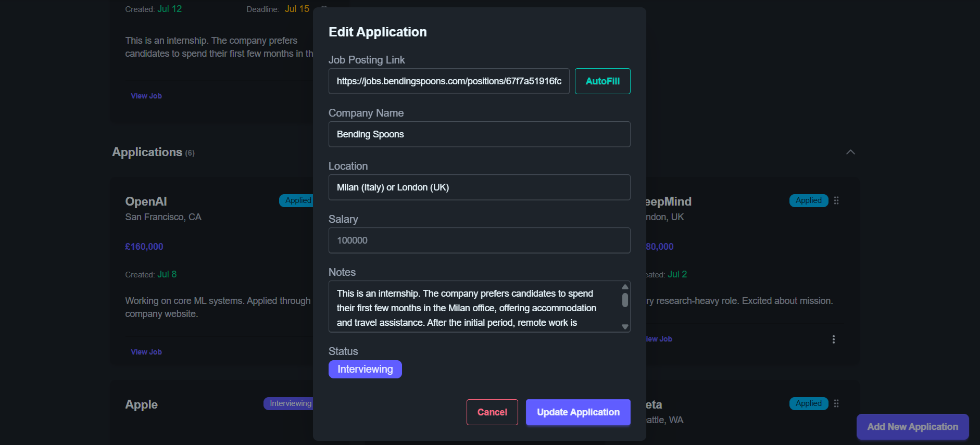Click the drag handle on DeepMind card
Viewport: 980px width, 445px height.
[836, 200]
